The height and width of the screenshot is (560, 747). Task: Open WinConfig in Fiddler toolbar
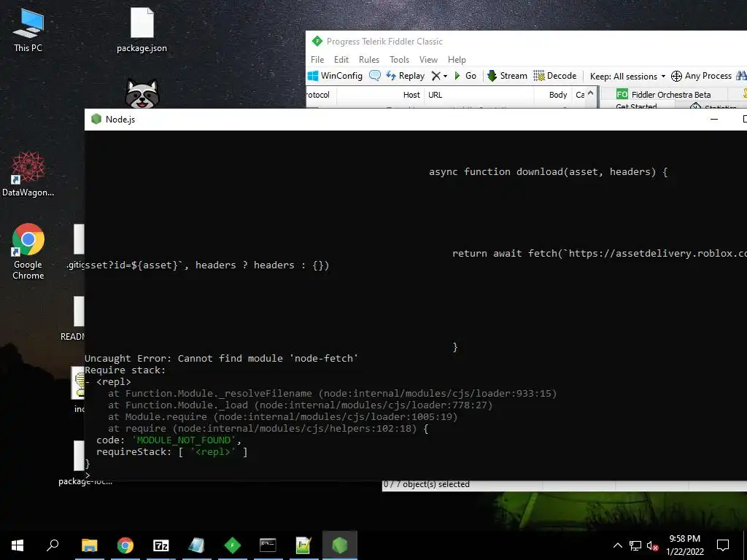pyautogui.click(x=335, y=76)
